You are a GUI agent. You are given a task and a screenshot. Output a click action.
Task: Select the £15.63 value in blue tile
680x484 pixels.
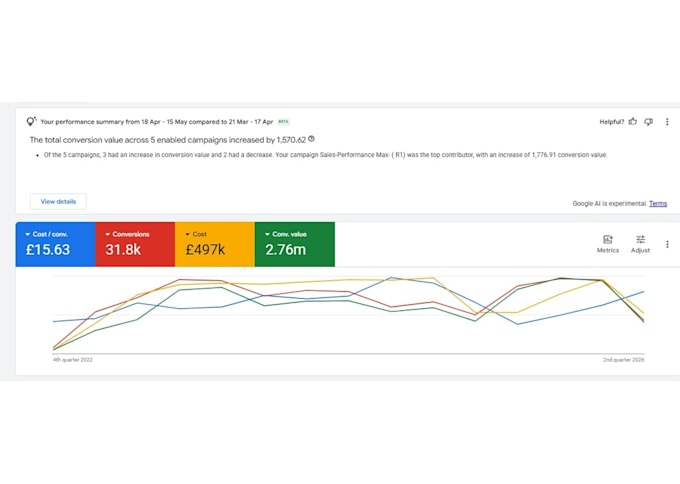(48, 250)
